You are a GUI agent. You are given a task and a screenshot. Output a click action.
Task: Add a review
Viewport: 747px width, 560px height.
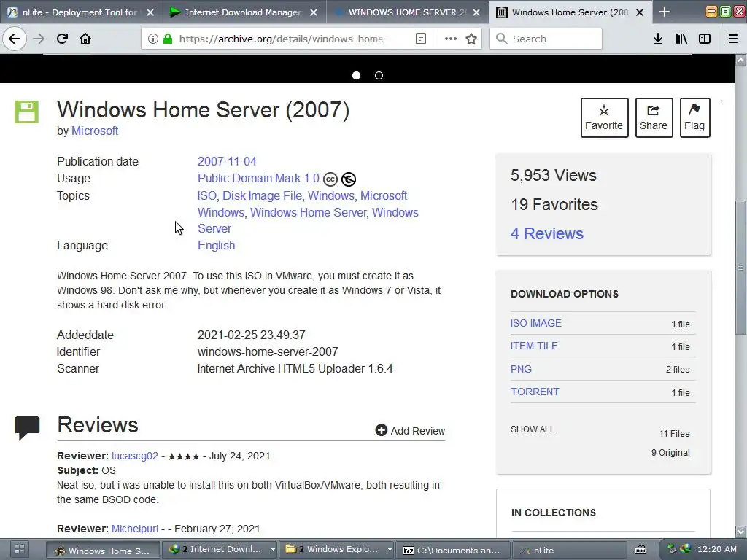tap(410, 430)
